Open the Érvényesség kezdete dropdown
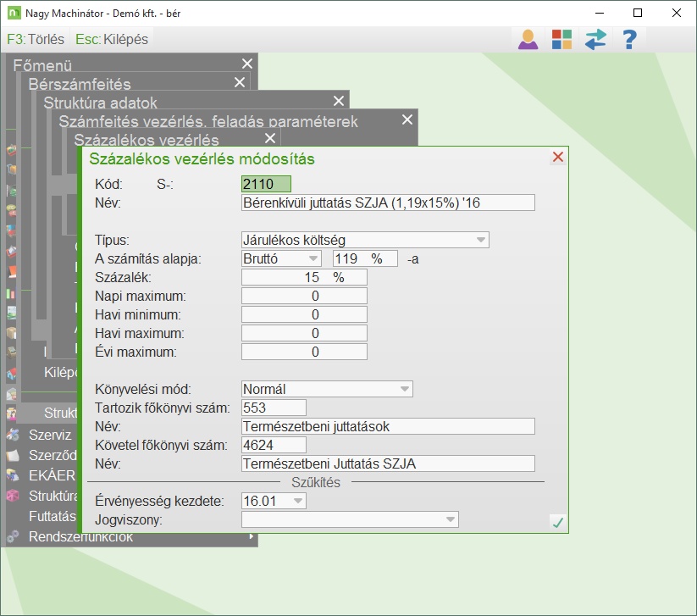 (x=297, y=501)
